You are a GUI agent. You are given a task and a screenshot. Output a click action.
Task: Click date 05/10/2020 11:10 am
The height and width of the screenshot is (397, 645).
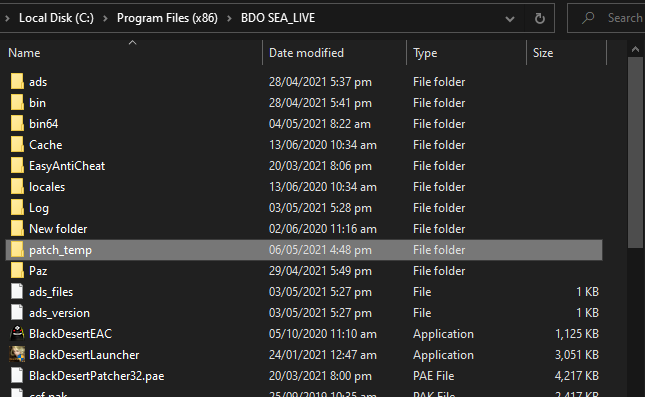pyautogui.click(x=322, y=334)
